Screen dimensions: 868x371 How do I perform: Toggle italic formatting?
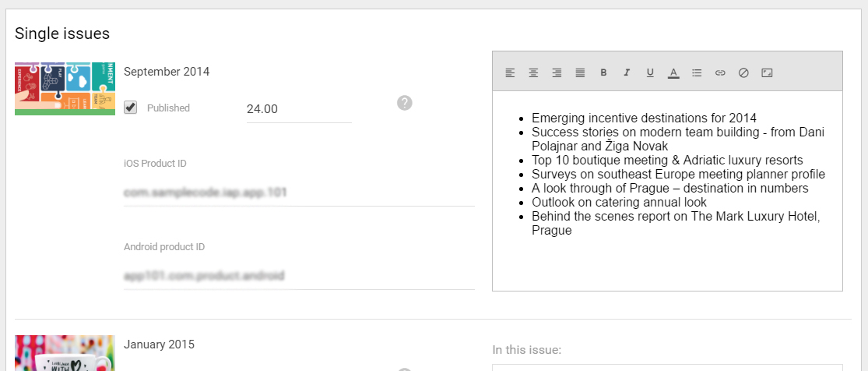pyautogui.click(x=627, y=72)
